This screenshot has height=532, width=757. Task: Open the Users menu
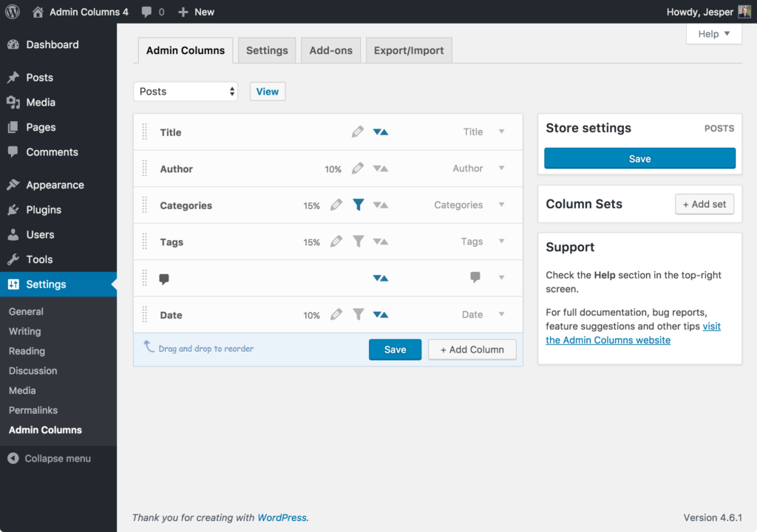(58, 235)
